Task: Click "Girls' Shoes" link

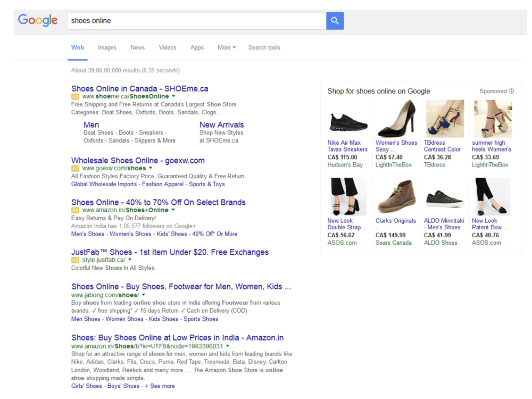Action: tap(87, 386)
